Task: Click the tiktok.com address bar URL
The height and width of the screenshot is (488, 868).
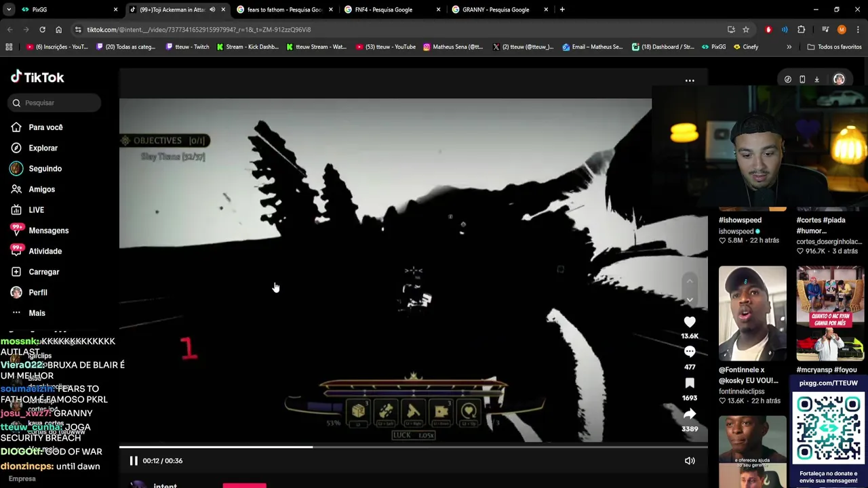Action: 199,30
